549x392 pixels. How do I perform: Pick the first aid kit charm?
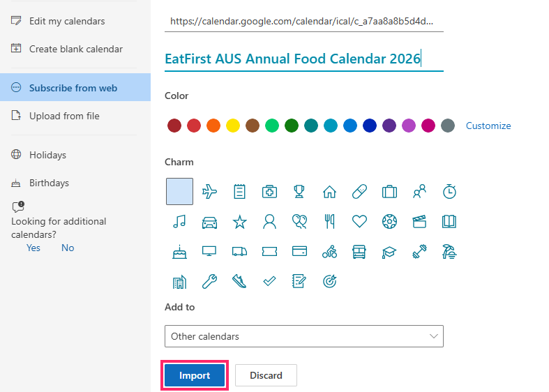tap(269, 191)
